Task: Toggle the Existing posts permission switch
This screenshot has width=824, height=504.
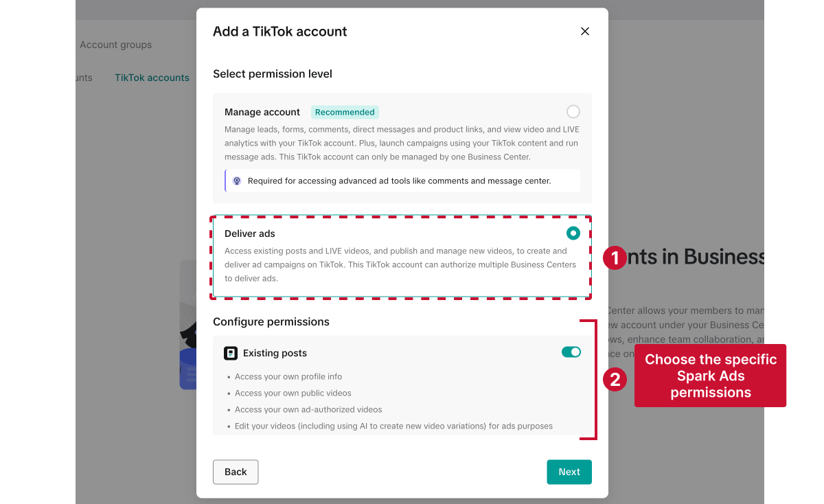Action: (x=571, y=352)
